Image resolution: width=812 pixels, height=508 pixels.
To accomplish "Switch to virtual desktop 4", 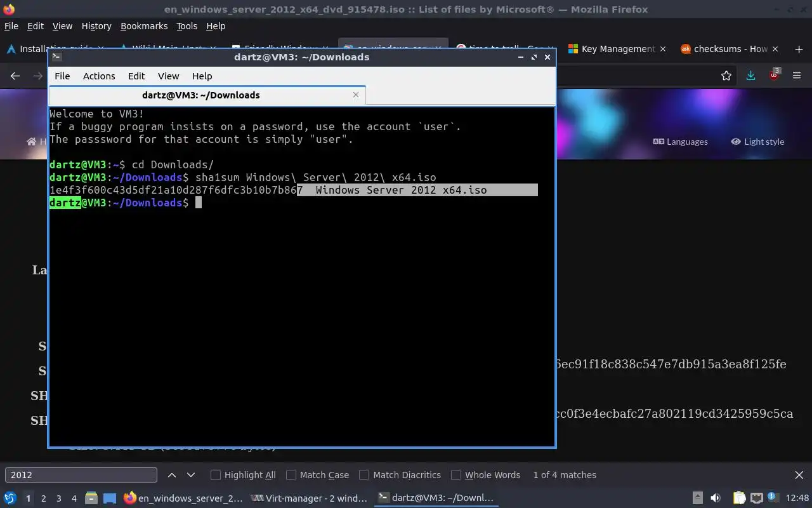I will point(74,498).
